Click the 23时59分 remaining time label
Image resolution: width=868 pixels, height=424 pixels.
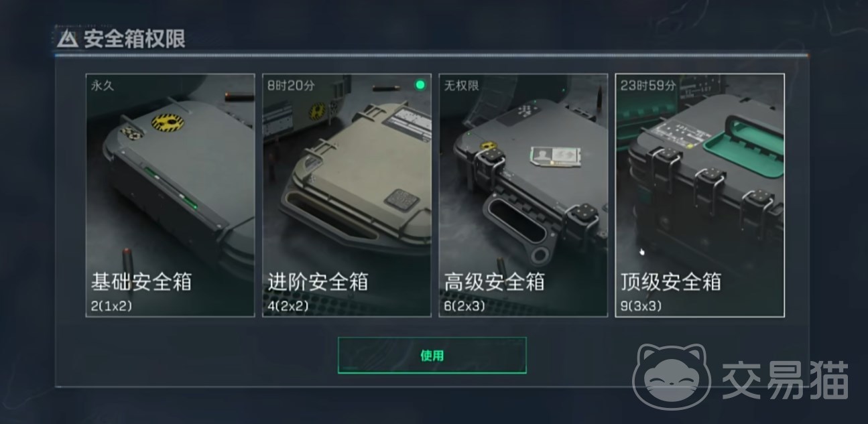[x=647, y=86]
